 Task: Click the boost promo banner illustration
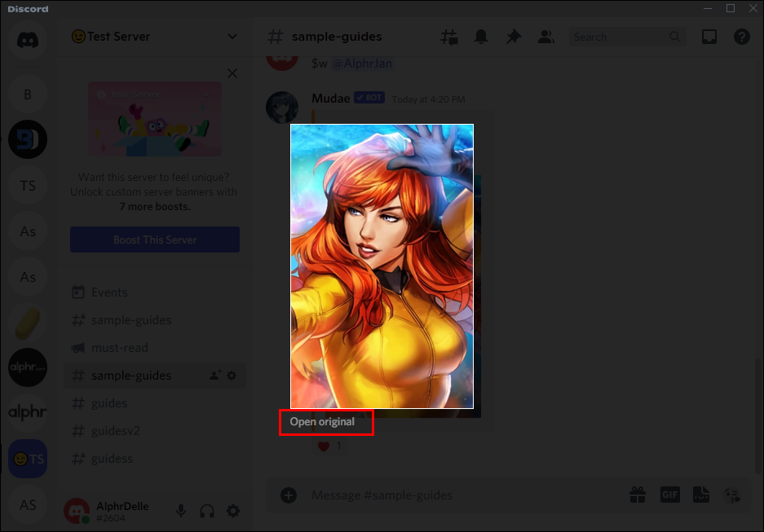155,119
